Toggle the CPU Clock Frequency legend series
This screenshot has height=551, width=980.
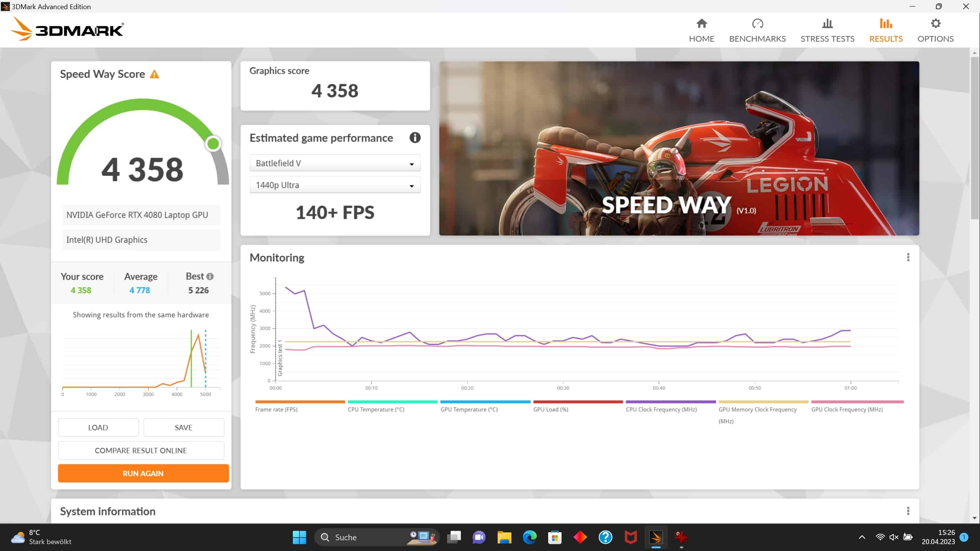pos(661,409)
